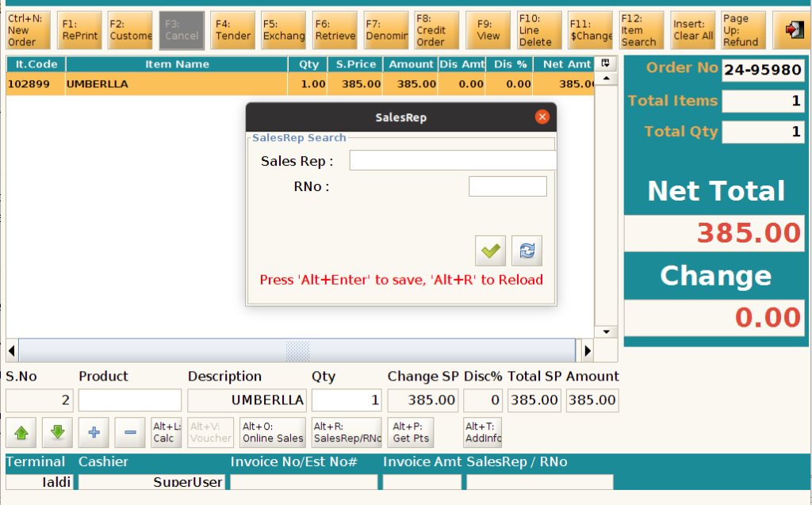The width and height of the screenshot is (812, 505).
Task: Click the Item Name column header
Action: (177, 64)
